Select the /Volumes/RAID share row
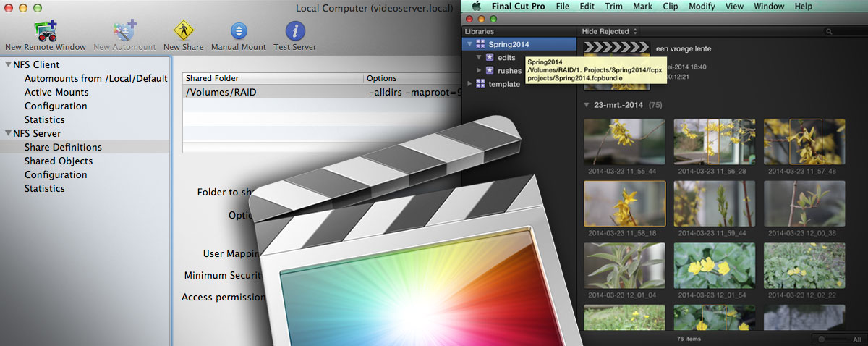 [322, 92]
